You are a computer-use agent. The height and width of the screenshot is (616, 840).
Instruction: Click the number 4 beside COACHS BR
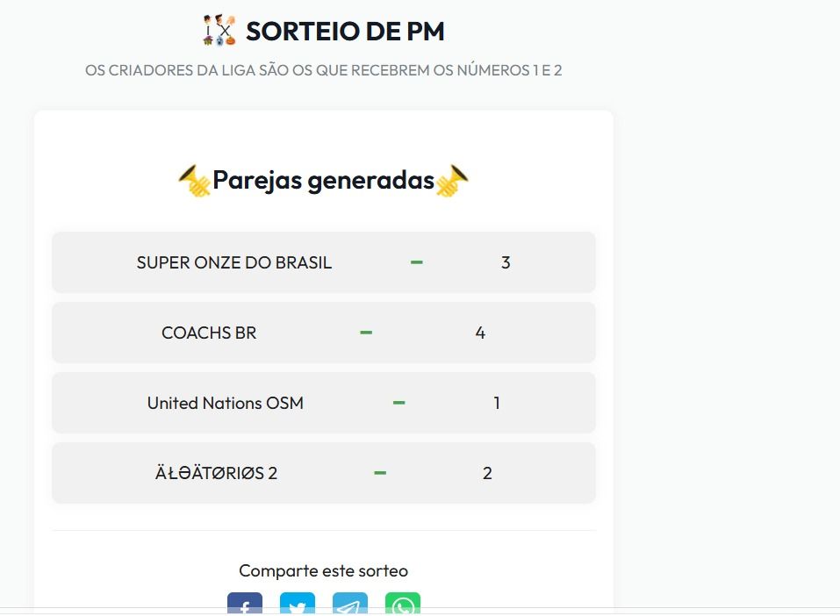480,332
